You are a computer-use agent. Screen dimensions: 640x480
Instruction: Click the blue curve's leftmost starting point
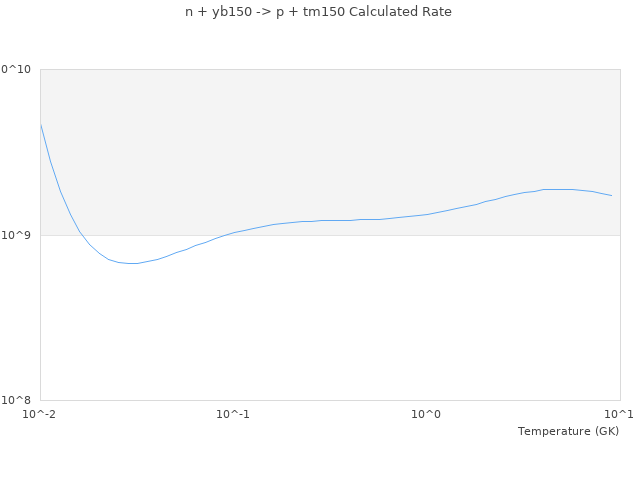pyautogui.click(x=40, y=124)
